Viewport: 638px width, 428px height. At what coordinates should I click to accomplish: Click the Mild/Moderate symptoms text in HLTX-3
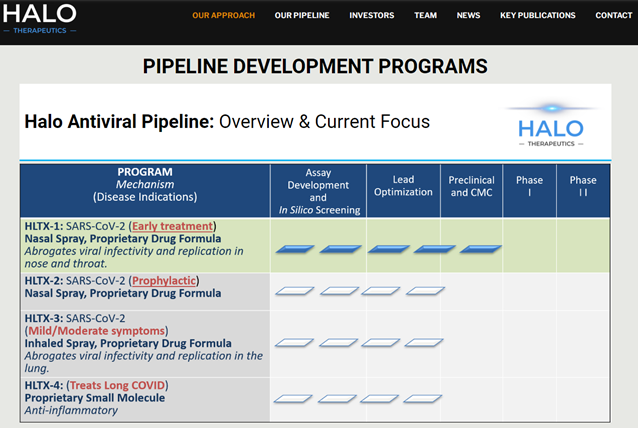pyautogui.click(x=97, y=330)
